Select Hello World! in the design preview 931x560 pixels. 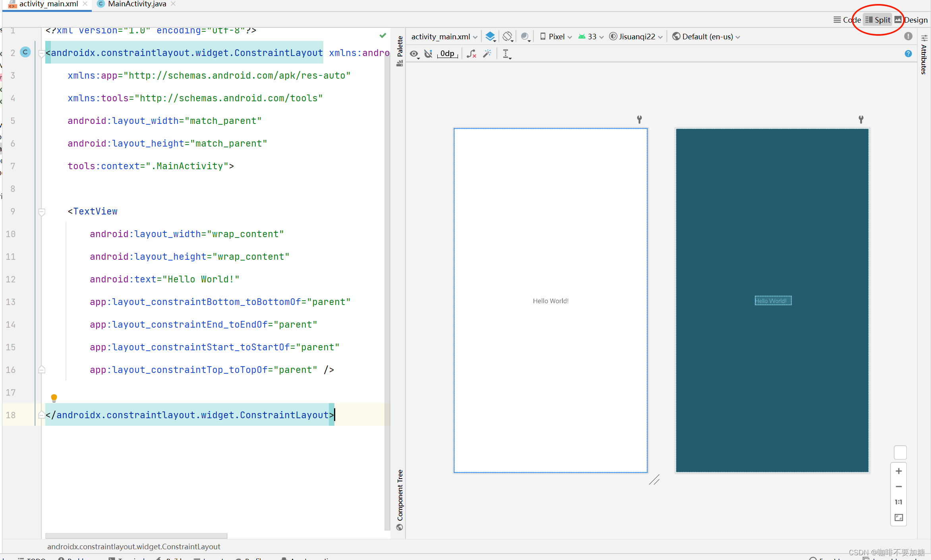(550, 301)
